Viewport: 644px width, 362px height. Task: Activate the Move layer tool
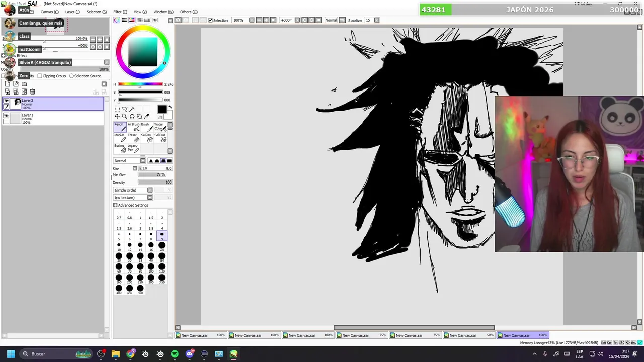coord(117,116)
